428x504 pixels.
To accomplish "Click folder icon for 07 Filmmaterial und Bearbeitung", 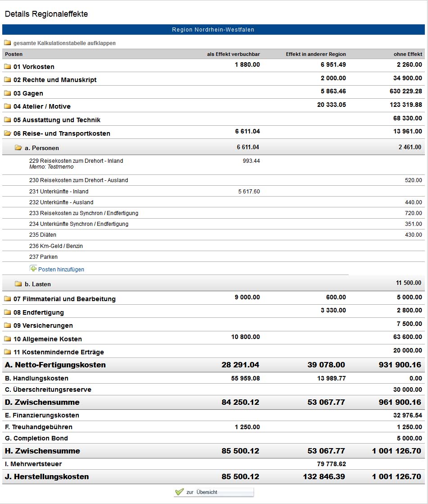I will [7, 298].
